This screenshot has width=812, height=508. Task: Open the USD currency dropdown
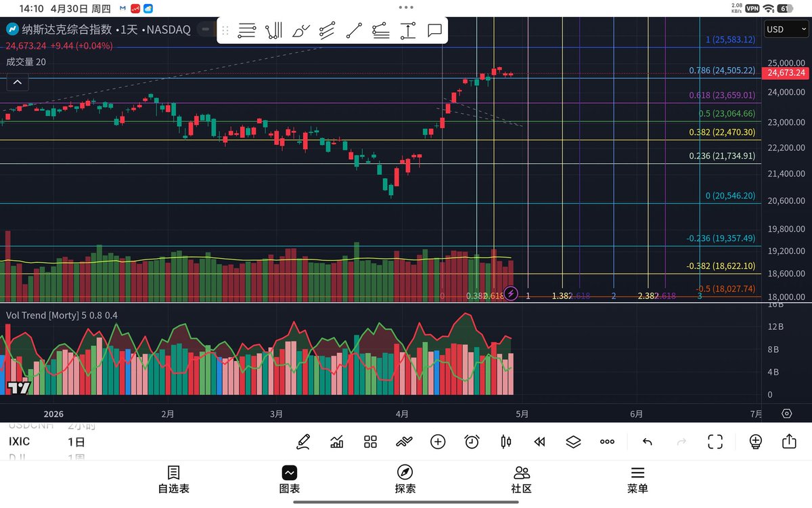click(x=785, y=29)
